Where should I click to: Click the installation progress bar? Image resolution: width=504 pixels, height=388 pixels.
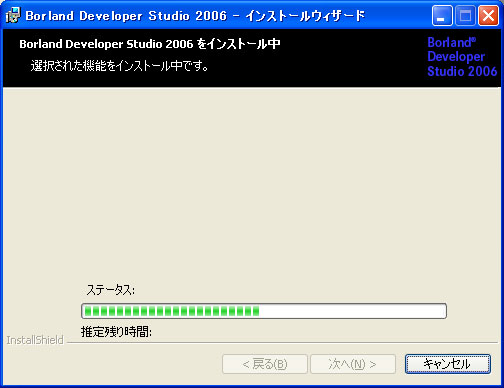[264, 311]
